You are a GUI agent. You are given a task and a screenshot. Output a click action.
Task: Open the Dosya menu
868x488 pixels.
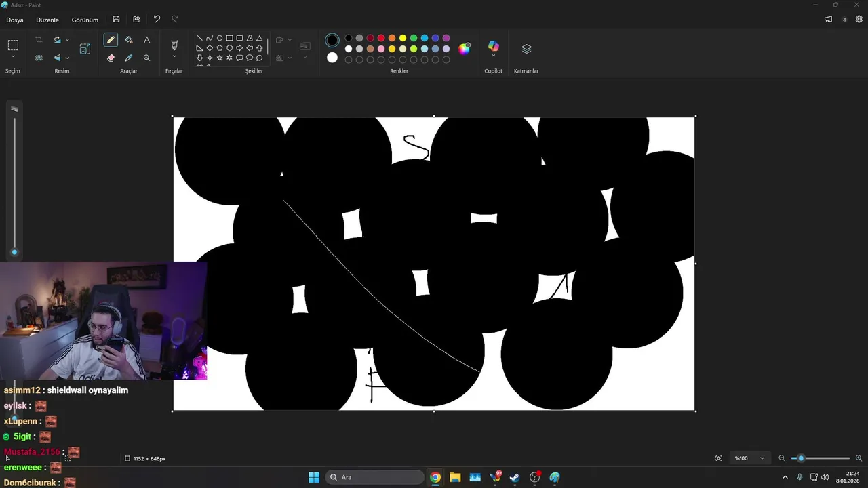click(15, 20)
